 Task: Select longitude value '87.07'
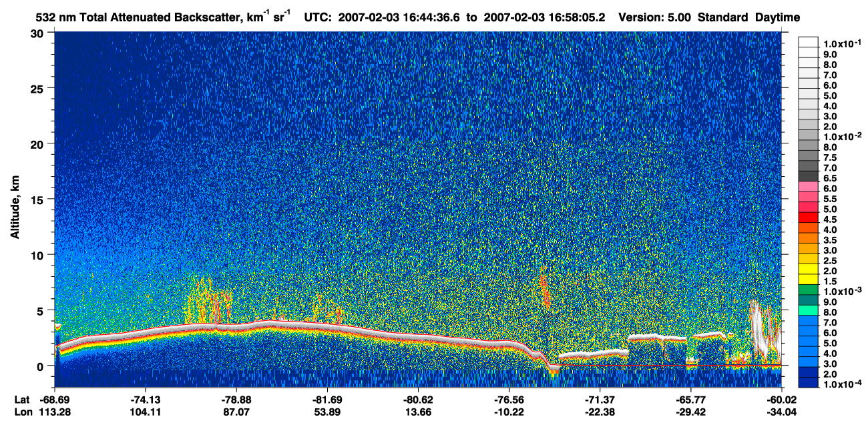(x=236, y=412)
